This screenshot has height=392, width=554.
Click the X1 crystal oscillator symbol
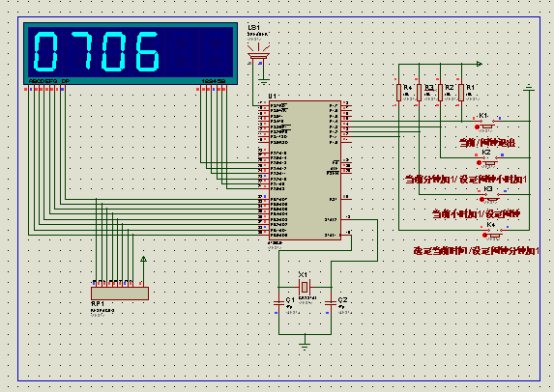tap(305, 287)
